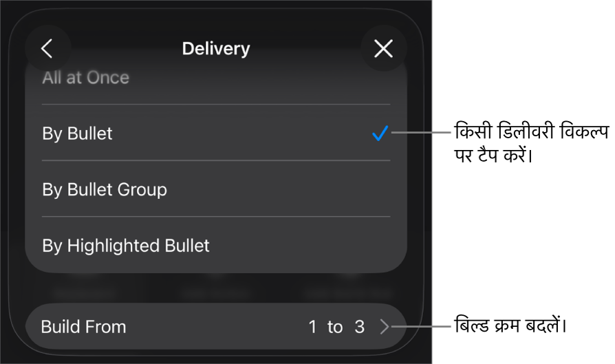Tap the Build From label
The width and height of the screenshot is (615, 364).
point(83,327)
